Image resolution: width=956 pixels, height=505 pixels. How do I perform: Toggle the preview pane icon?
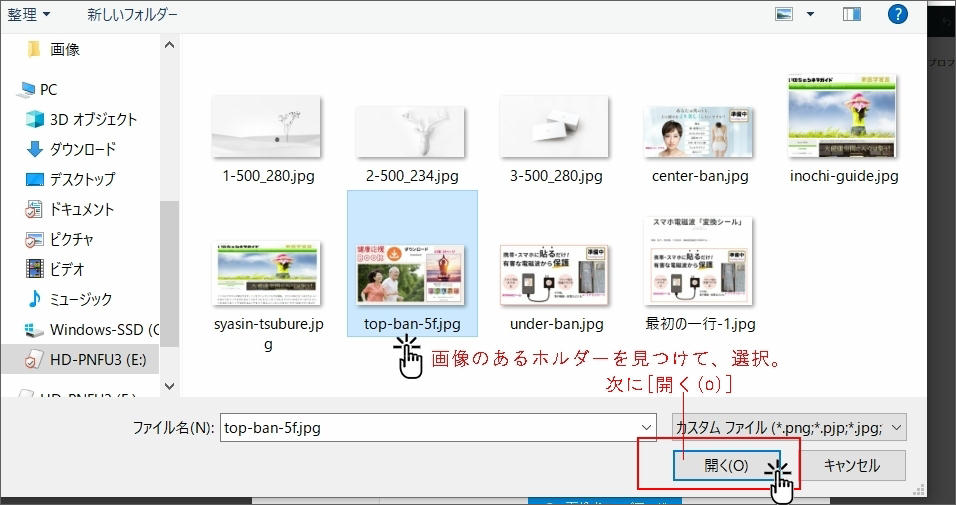point(851,14)
